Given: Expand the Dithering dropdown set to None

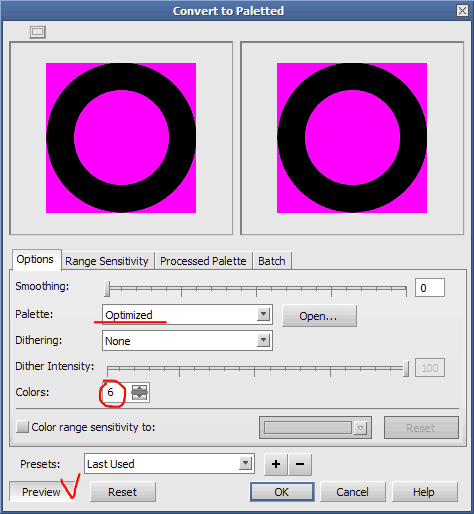Looking at the screenshot, I should tap(187, 340).
